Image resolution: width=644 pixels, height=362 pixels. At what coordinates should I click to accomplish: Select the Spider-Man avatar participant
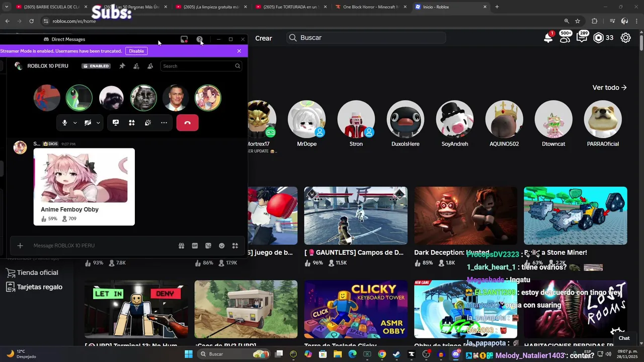[47, 98]
